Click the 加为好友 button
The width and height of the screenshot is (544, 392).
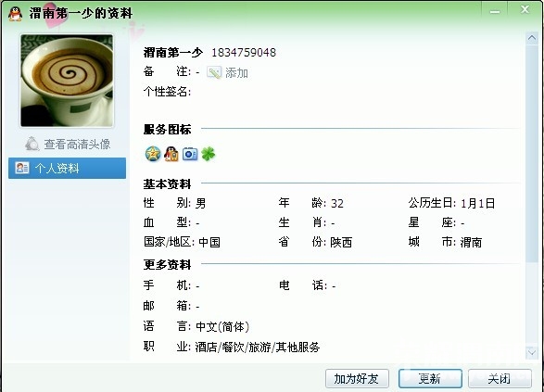click(357, 378)
